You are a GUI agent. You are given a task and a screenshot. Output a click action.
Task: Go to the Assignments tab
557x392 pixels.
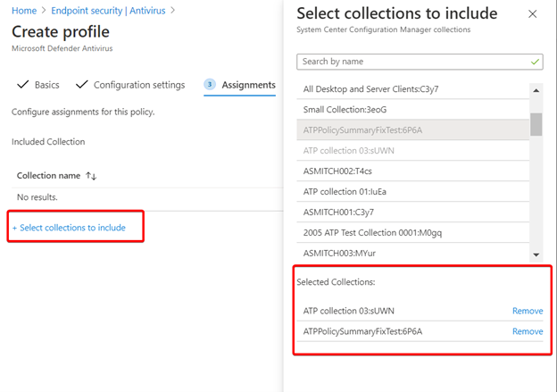tap(248, 85)
